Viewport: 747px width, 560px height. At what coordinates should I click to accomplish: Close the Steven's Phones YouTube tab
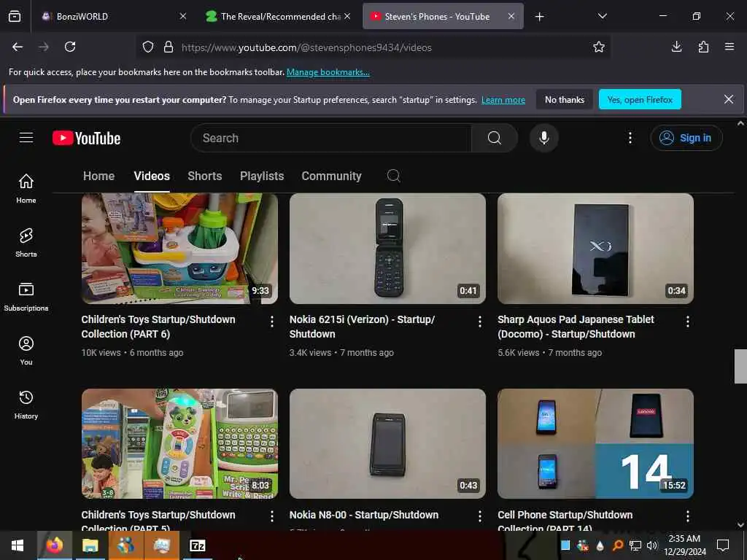pos(511,16)
